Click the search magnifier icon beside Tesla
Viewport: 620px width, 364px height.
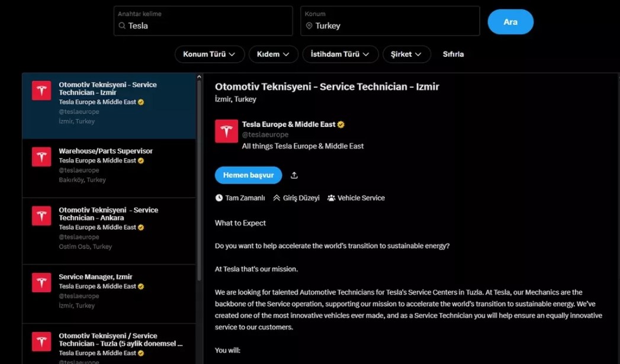122,25
